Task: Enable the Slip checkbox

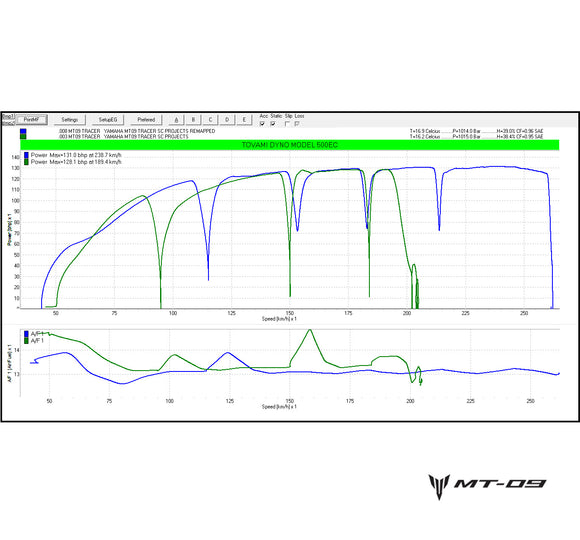Action: 287,124
